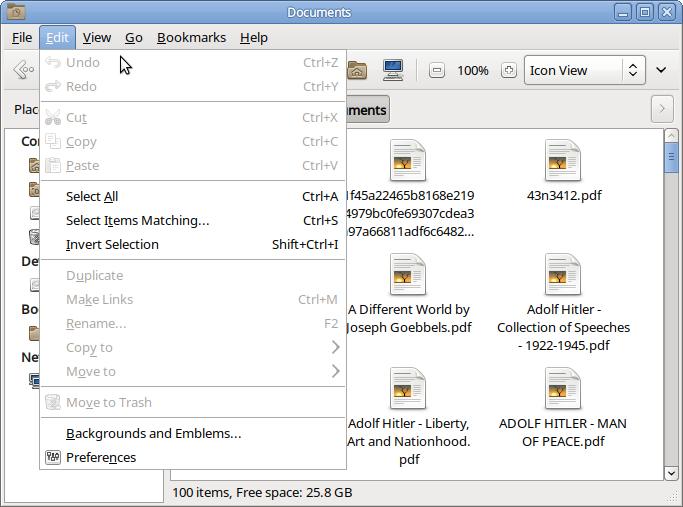This screenshot has height=507, width=683.
Task: Click the Back arrow toolbar button
Action: [23, 70]
